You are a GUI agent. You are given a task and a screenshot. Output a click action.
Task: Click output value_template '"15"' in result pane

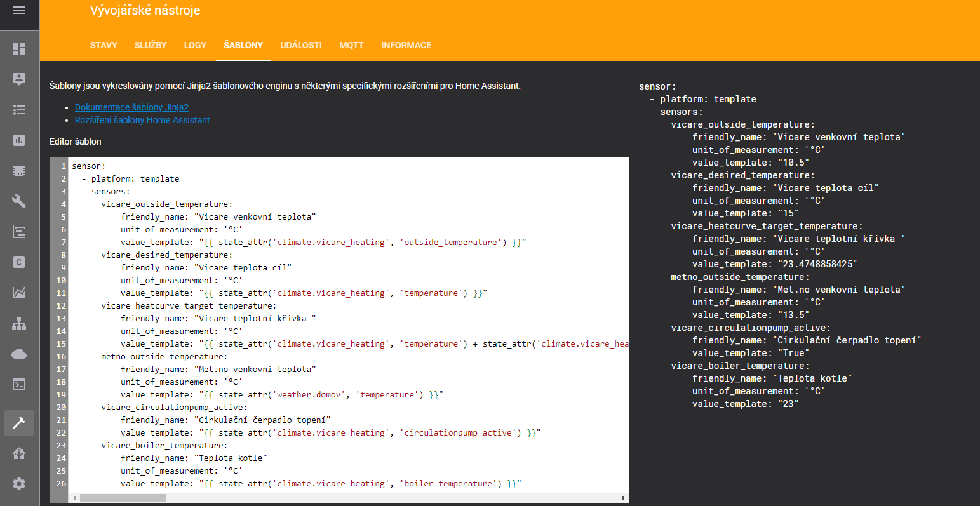tap(789, 213)
